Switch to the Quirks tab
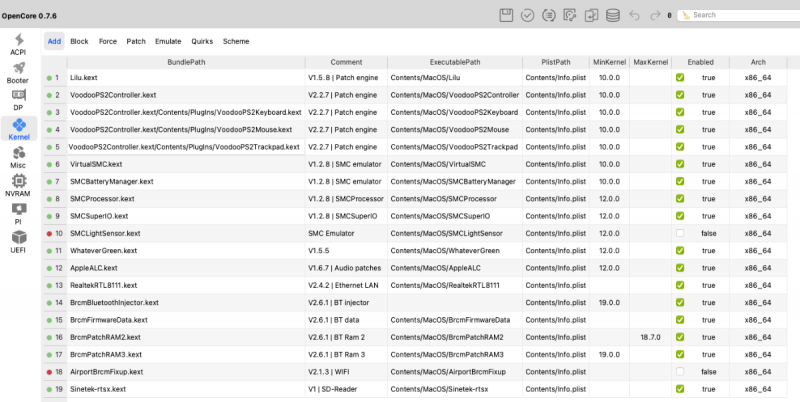 pyautogui.click(x=202, y=41)
